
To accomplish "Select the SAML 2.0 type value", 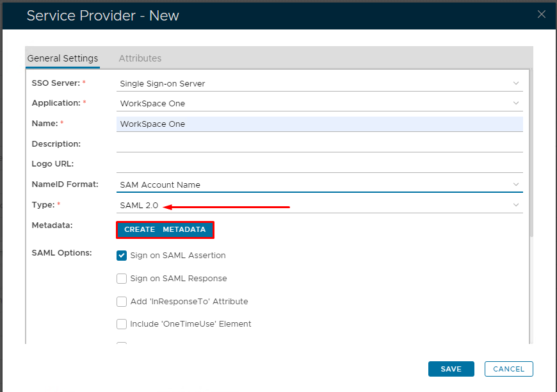I will [x=139, y=206].
